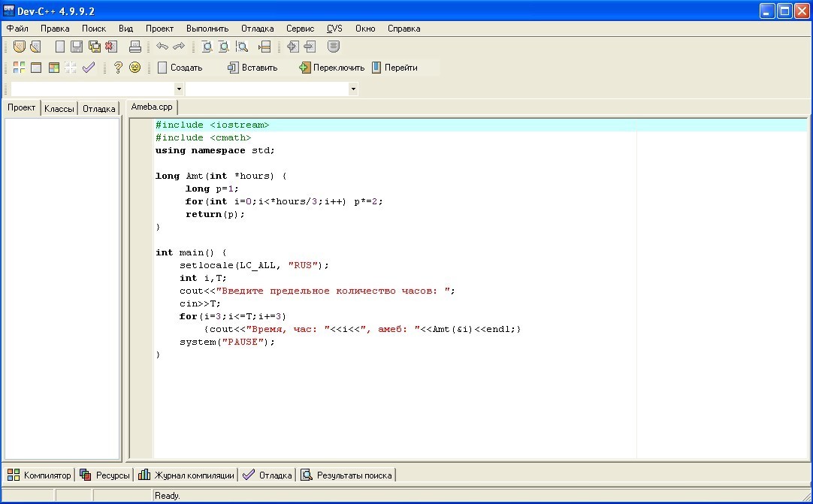Click the Close file red X icon
The height and width of the screenshot is (504, 813).
(111, 47)
